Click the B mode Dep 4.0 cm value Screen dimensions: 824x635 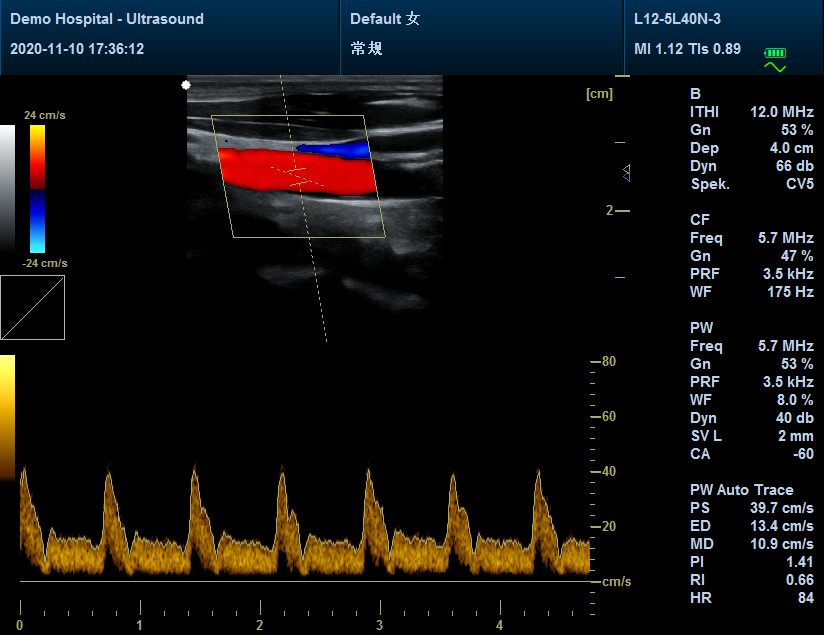tap(788, 148)
